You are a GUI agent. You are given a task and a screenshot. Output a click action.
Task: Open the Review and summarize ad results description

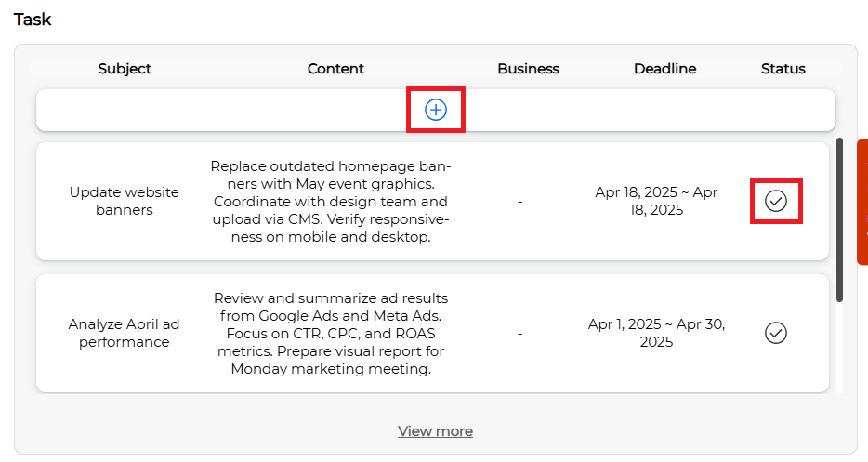point(331,333)
